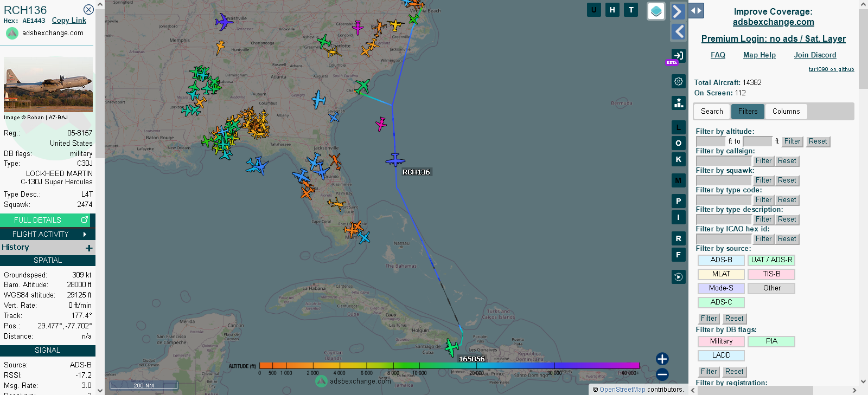Screen dimensions: 868x395
Task: Toggle TIS-B source filter
Action: pos(771,274)
